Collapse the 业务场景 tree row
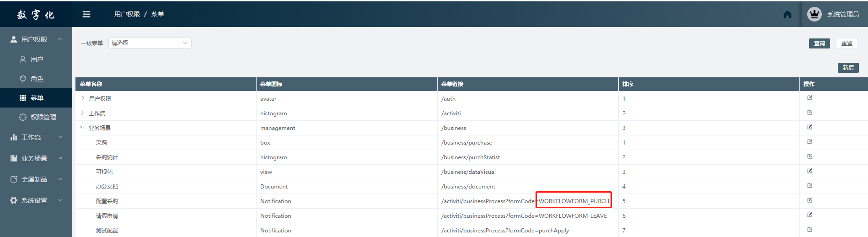Image resolution: width=868 pixels, height=237 pixels. [x=83, y=128]
